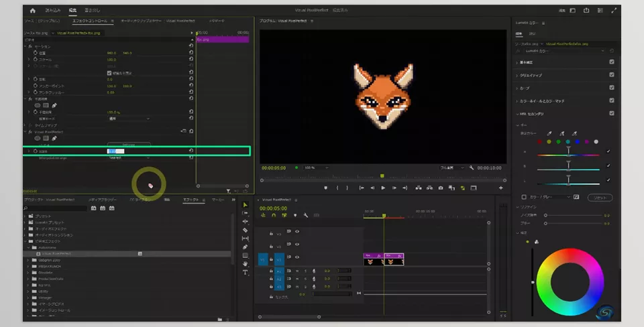Image resolution: width=644 pixels, height=327 pixels.
Task: Switch to the Metadata tab
Action: point(217,21)
